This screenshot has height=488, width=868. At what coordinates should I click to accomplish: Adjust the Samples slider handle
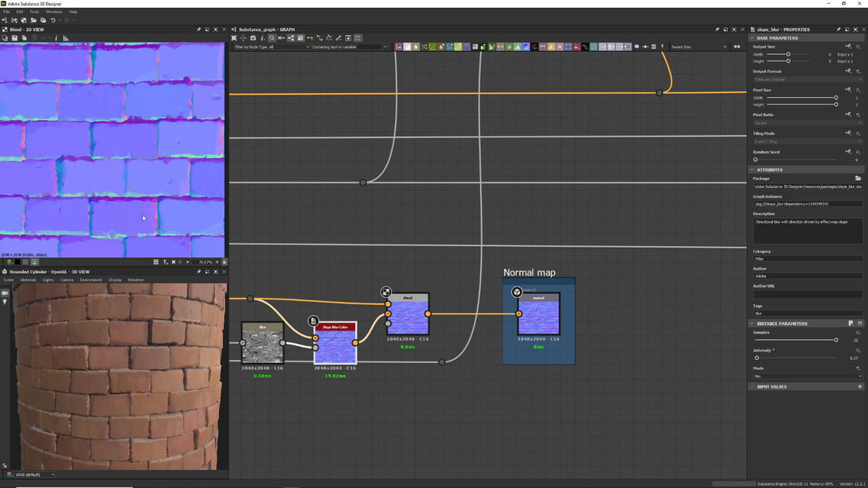tap(835, 340)
